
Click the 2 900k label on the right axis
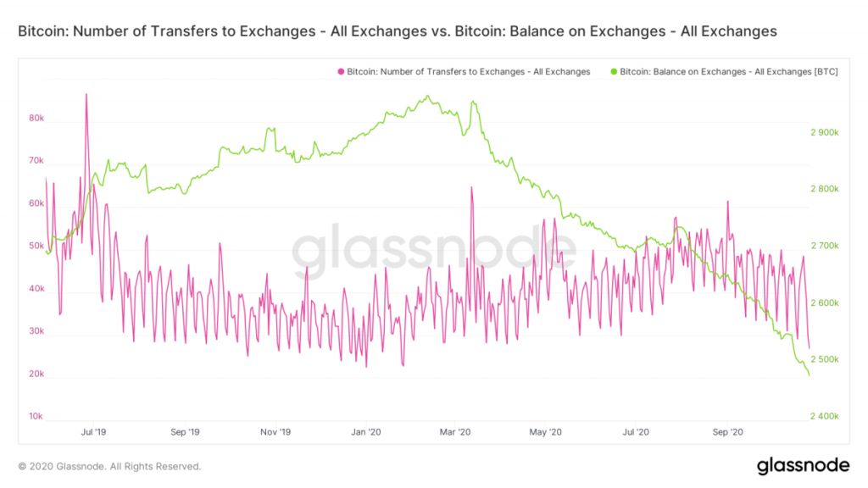825,132
